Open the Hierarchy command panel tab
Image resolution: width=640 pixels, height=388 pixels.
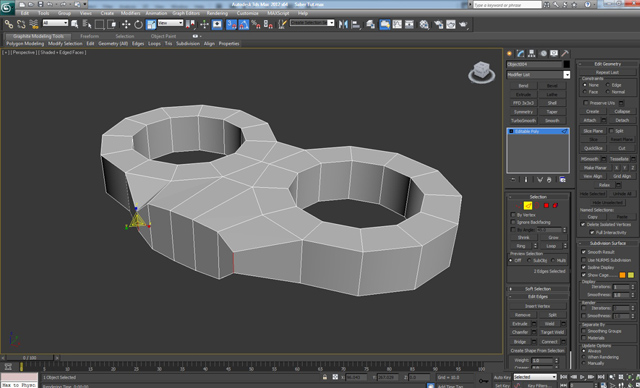531,53
